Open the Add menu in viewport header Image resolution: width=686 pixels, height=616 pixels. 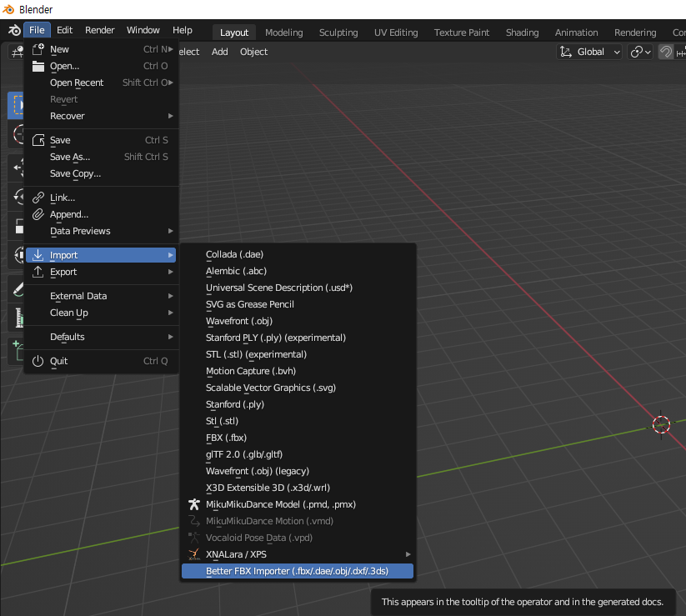pos(219,52)
